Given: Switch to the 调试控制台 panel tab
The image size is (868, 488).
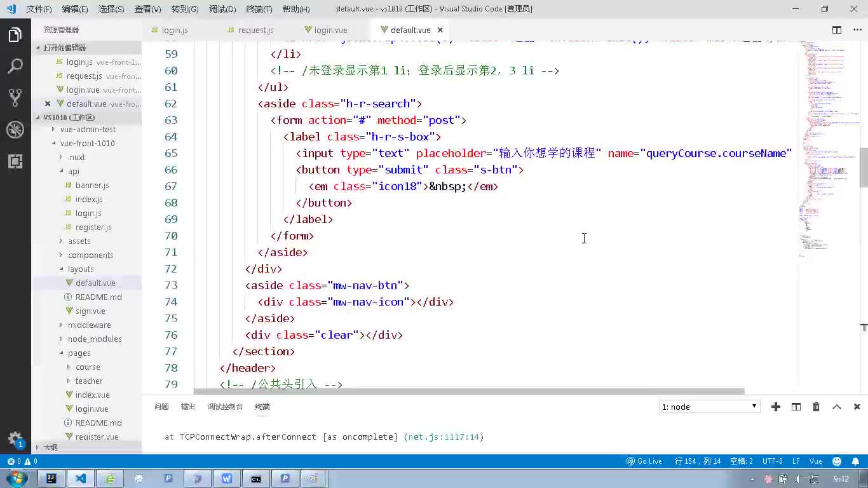Looking at the screenshot, I should [x=225, y=407].
